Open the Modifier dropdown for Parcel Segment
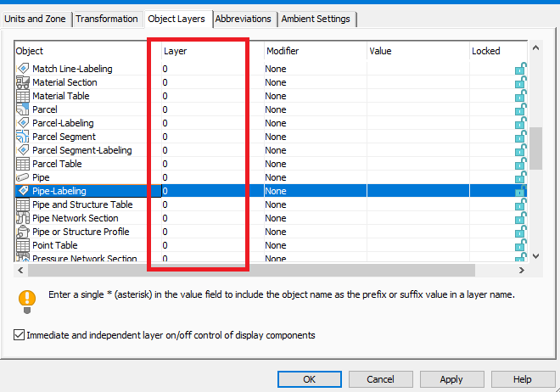 click(316, 137)
